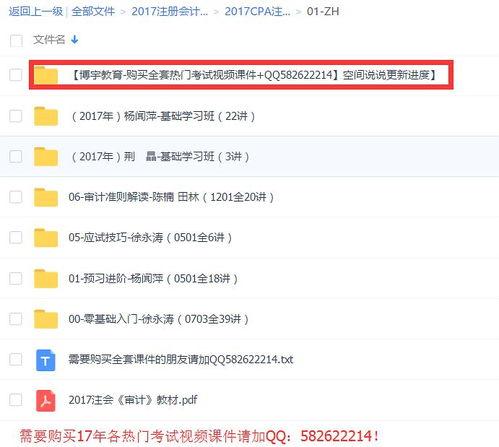Check the box for 00-零基础入门-徐永涛 folder
This screenshot has height=447, width=499.
coord(16,319)
